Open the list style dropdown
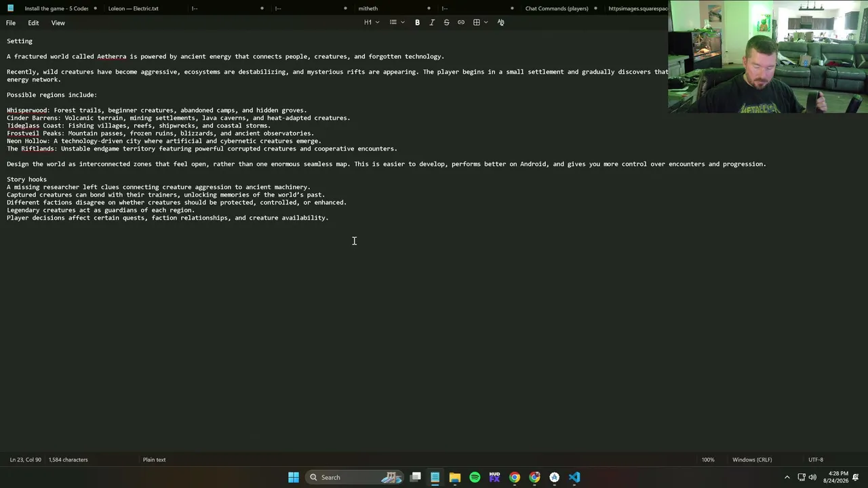Screen dimensions: 868x488 (x=397, y=22)
